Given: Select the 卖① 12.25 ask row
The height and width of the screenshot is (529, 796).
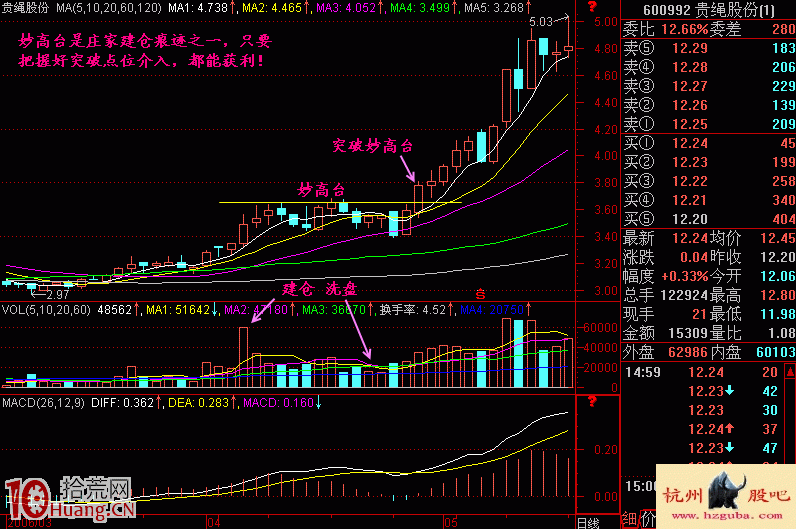Looking at the screenshot, I should coord(709,124).
